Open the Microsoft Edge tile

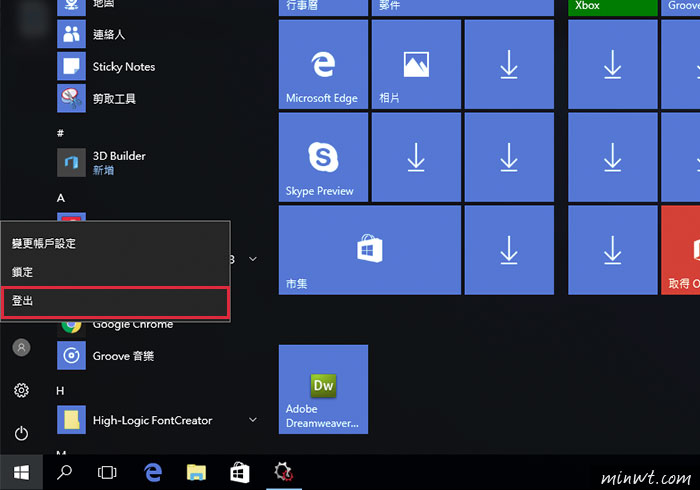[323, 64]
